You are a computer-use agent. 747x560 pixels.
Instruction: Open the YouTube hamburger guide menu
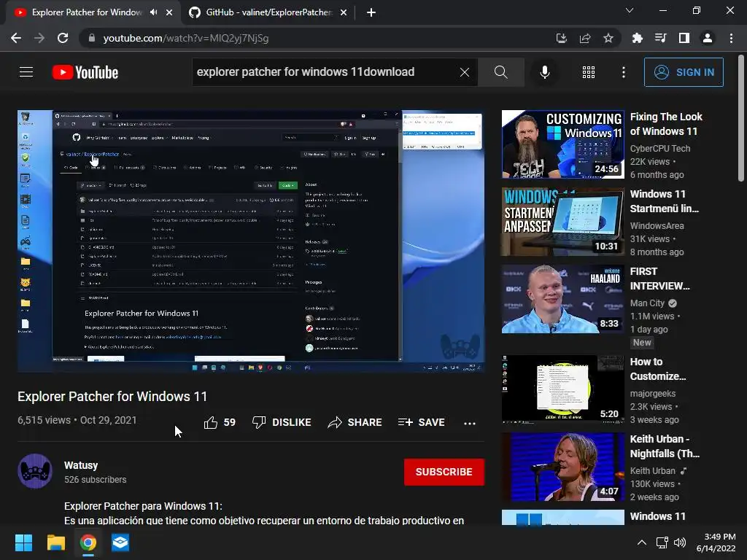(26, 72)
